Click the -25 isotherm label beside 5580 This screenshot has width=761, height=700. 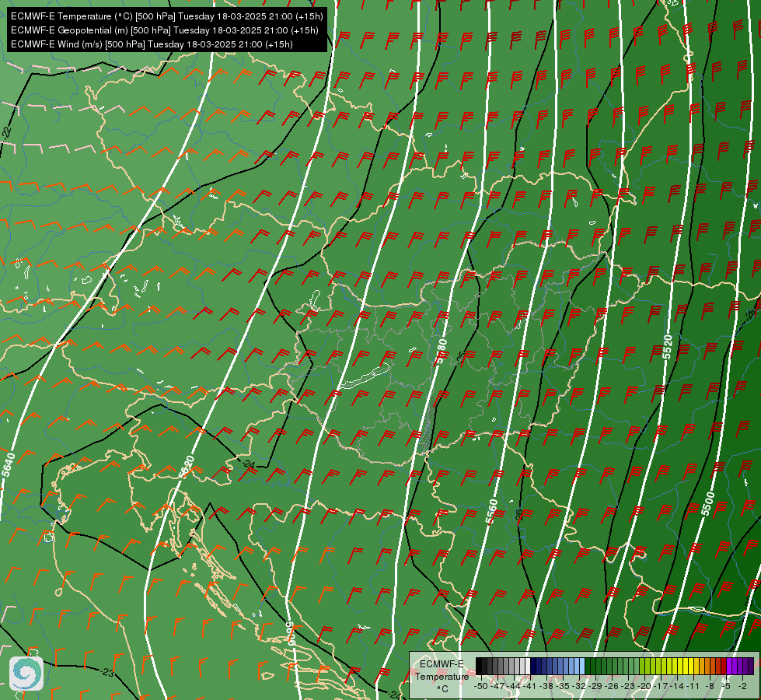click(x=462, y=358)
